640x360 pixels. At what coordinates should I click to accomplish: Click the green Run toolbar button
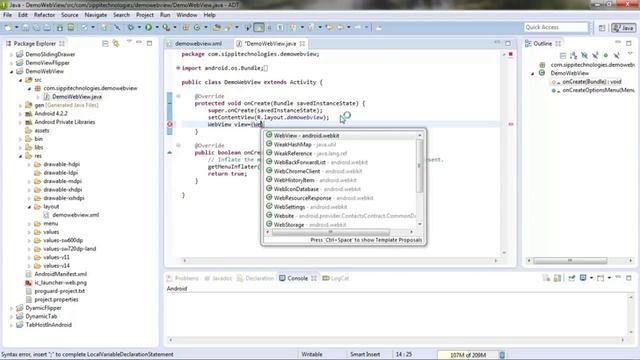point(148,27)
